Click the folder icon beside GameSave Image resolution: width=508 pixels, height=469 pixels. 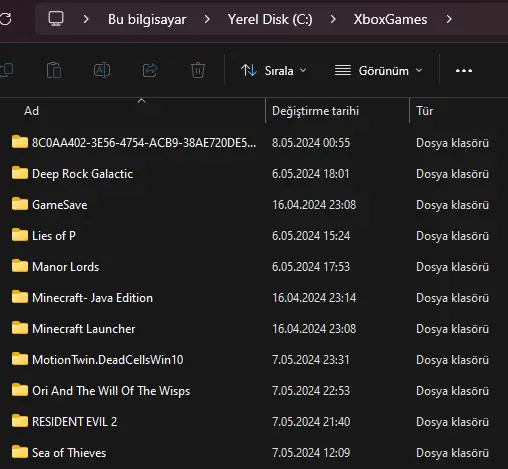[x=20, y=204]
